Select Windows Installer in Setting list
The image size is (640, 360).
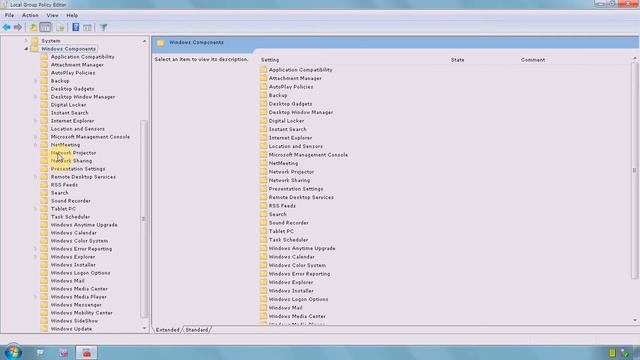tap(291, 291)
